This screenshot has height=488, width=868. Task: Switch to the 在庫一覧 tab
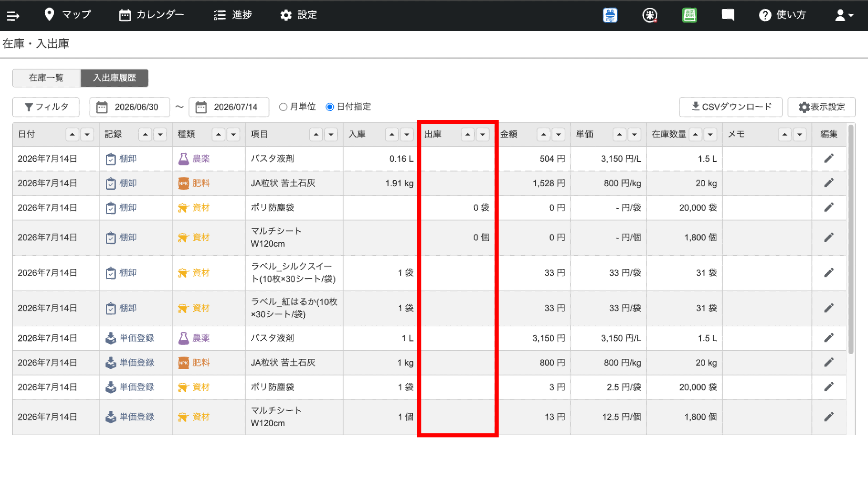point(47,78)
